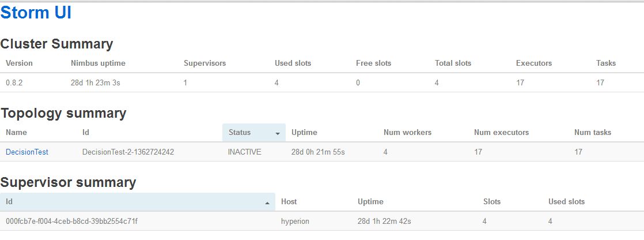
Task: Click the Status column header
Action: (254, 133)
